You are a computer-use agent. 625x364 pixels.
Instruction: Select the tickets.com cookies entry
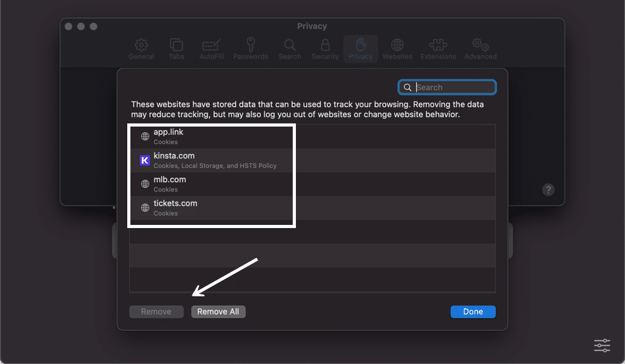click(207, 207)
